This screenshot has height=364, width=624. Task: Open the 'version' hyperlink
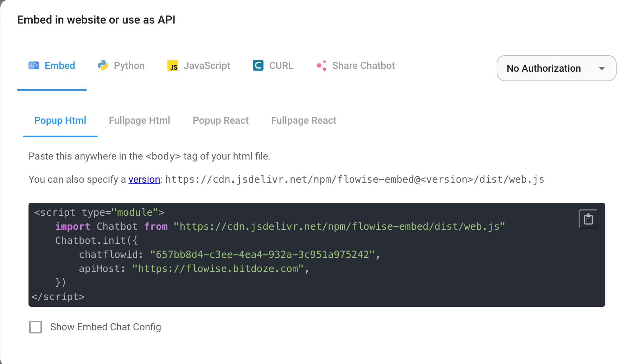click(x=144, y=180)
